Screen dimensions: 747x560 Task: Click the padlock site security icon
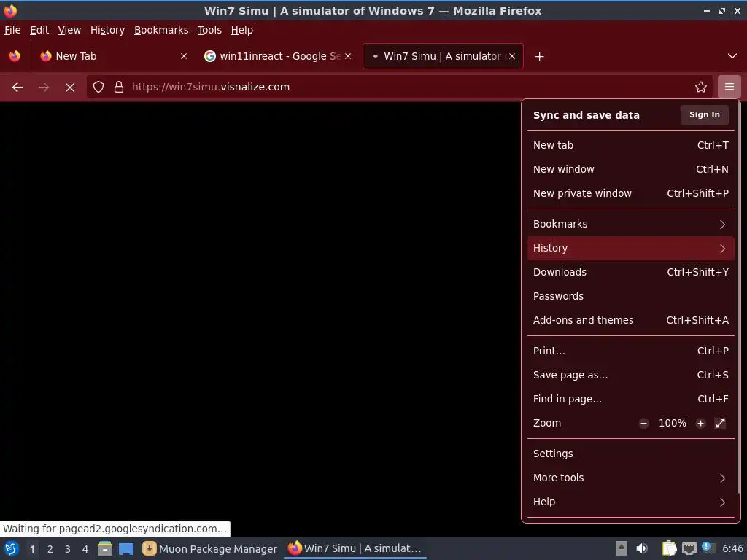coord(119,87)
